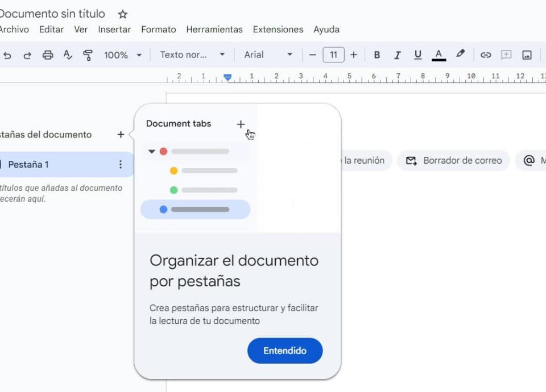Insert a link with the chain icon
Screen dimensions: 546x392
pos(485,55)
